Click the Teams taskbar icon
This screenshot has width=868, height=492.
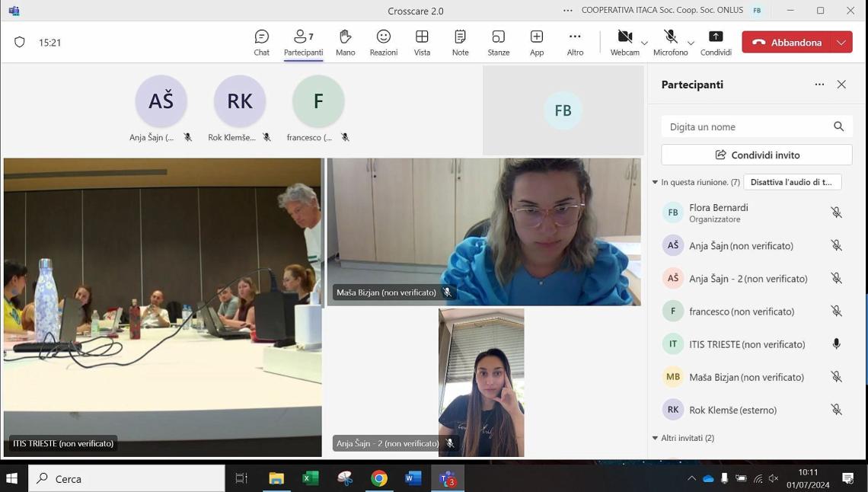pos(447,478)
